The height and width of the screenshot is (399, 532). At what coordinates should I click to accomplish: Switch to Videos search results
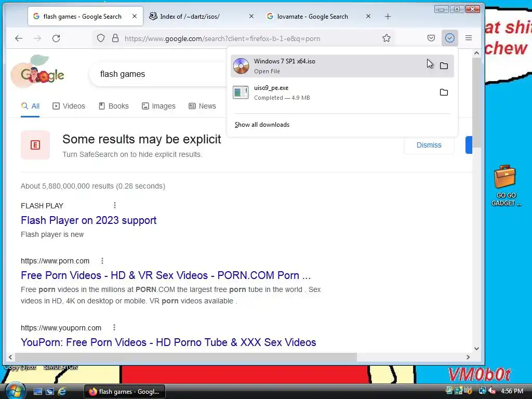[69, 106]
